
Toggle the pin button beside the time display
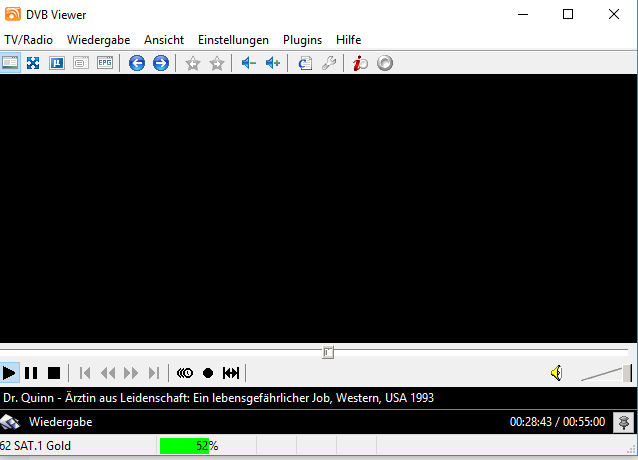tap(623, 422)
